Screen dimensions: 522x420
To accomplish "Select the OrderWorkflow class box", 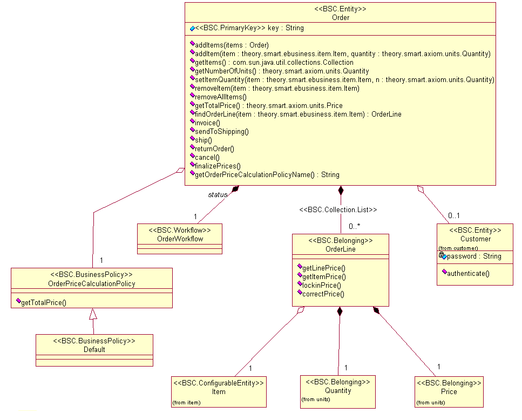I will tap(180, 239).
